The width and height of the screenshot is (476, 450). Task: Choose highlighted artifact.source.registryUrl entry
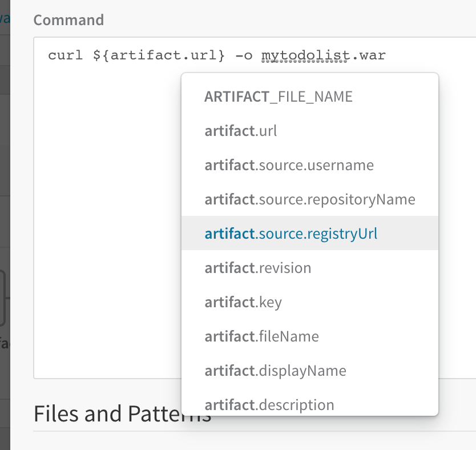pyautogui.click(x=310, y=233)
